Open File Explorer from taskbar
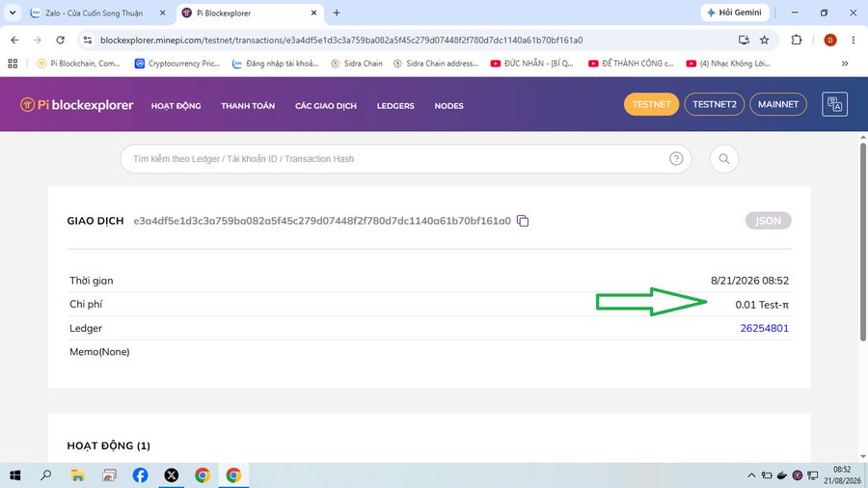Viewport: 868px width, 488px height. 77,475
